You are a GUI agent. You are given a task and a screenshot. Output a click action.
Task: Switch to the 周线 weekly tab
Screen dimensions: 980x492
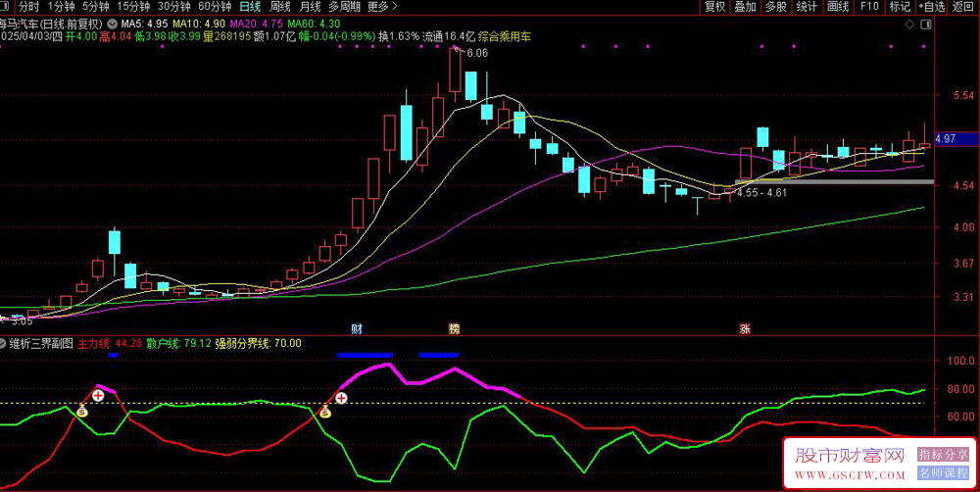pos(280,7)
